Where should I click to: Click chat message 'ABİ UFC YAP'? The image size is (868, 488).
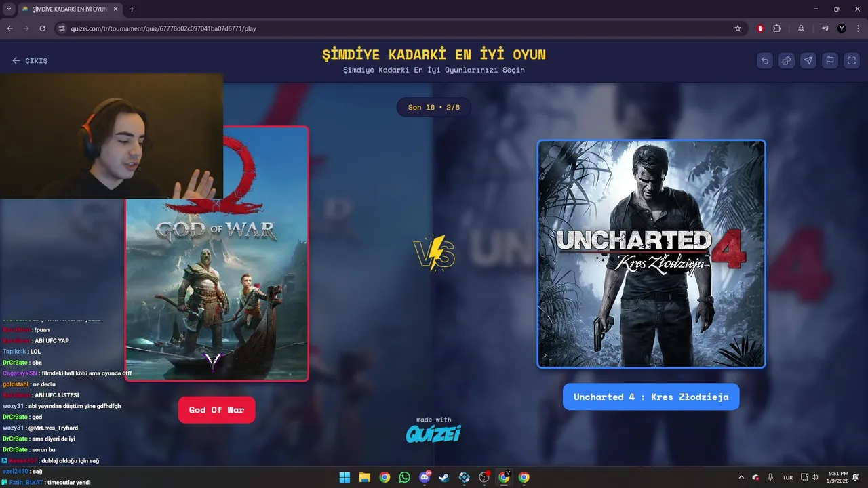tap(52, 340)
